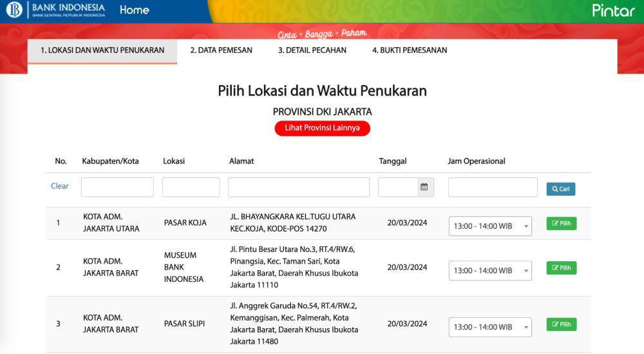The width and height of the screenshot is (644, 354).
Task: Focus the Kabupaten/Kota filter field
Action: [117, 187]
